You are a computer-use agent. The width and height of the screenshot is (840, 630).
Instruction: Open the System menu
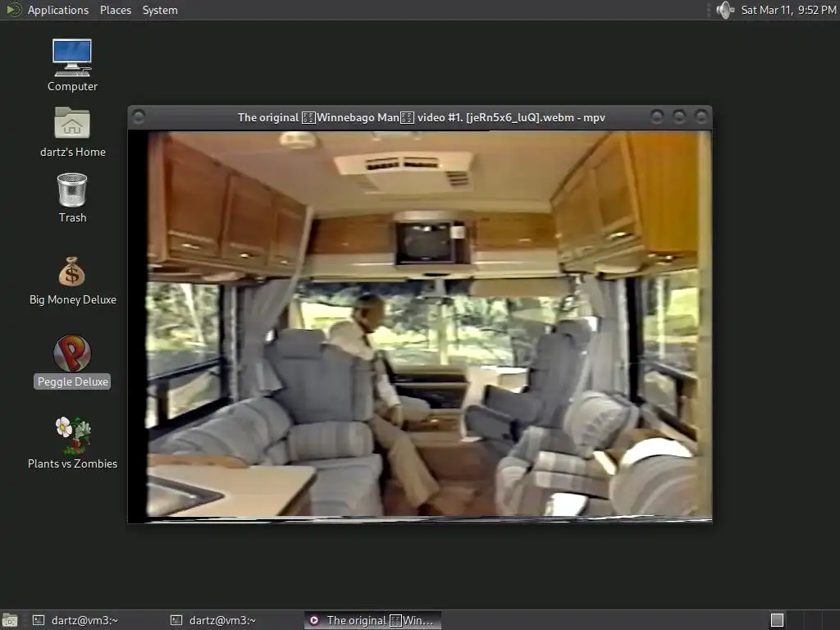tap(160, 10)
